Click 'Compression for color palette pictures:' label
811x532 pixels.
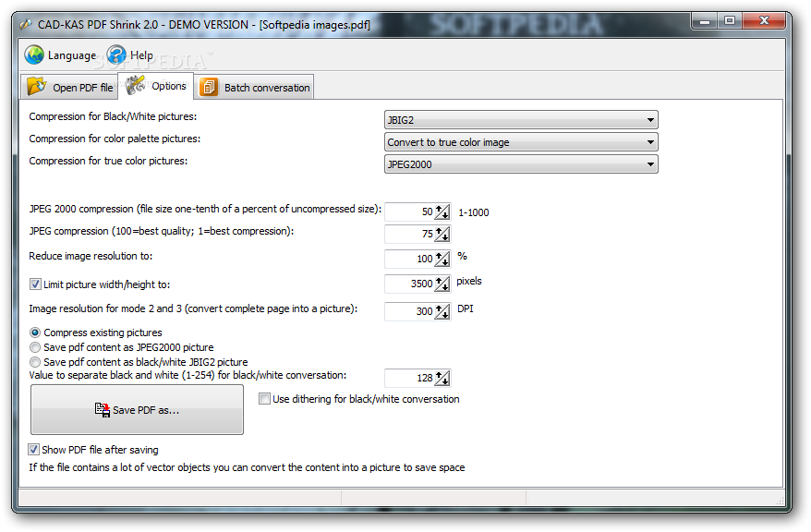click(115, 139)
